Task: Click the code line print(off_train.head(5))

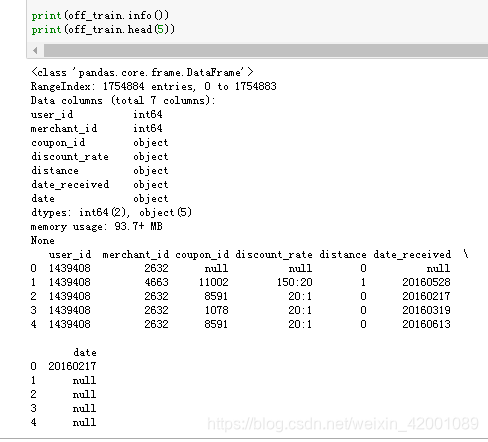Action: pyautogui.click(x=103, y=29)
